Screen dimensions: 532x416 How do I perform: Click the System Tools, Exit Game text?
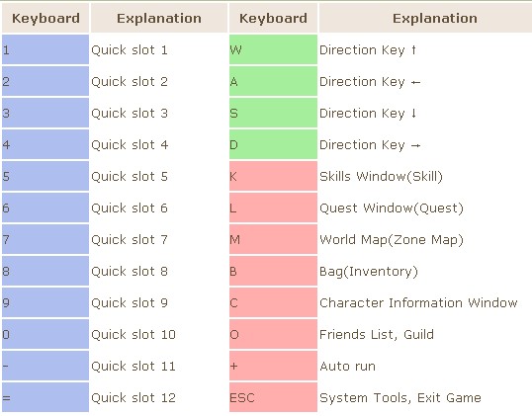[x=400, y=397]
